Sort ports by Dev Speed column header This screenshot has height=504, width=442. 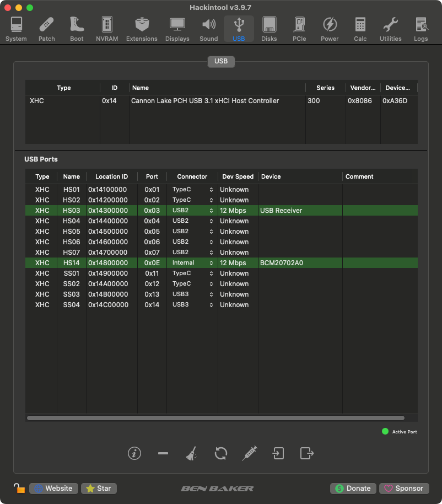pyautogui.click(x=238, y=176)
